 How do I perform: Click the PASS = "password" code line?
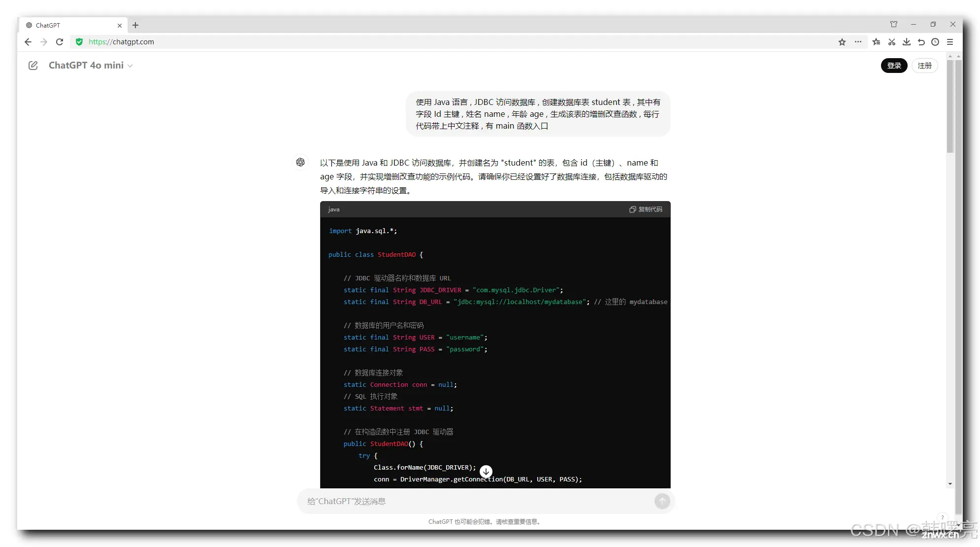pos(415,349)
